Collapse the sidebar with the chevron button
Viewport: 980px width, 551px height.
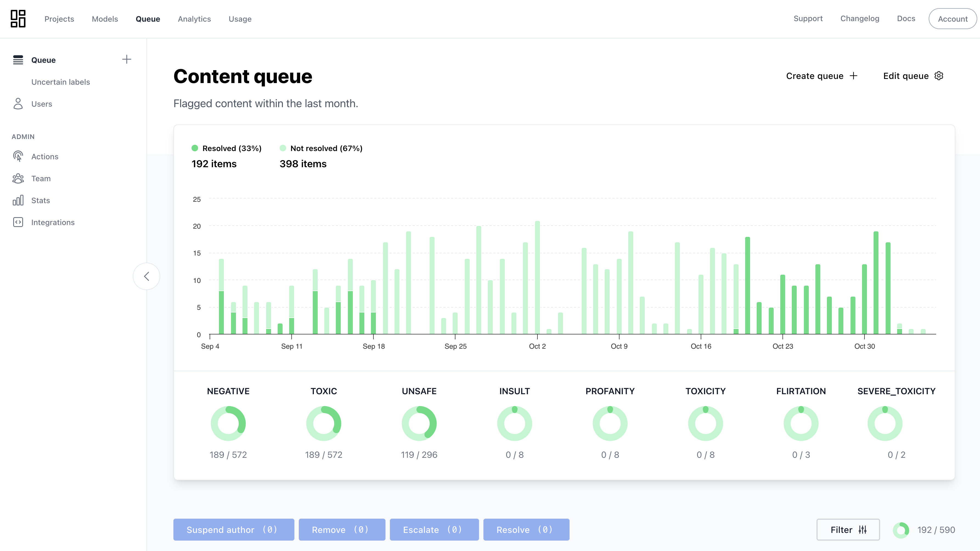[147, 276]
